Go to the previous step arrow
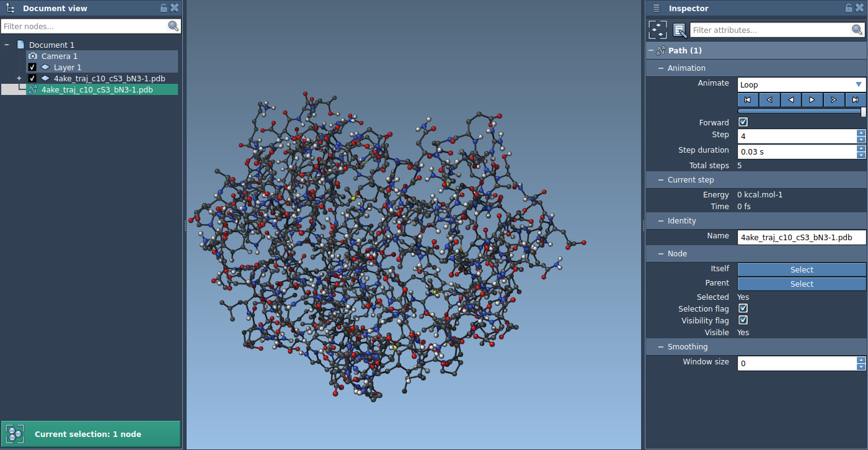This screenshot has height=450, width=868. [x=769, y=100]
